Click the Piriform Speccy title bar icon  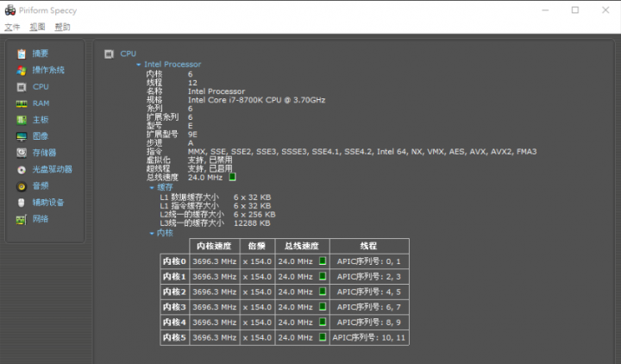pos(9,10)
